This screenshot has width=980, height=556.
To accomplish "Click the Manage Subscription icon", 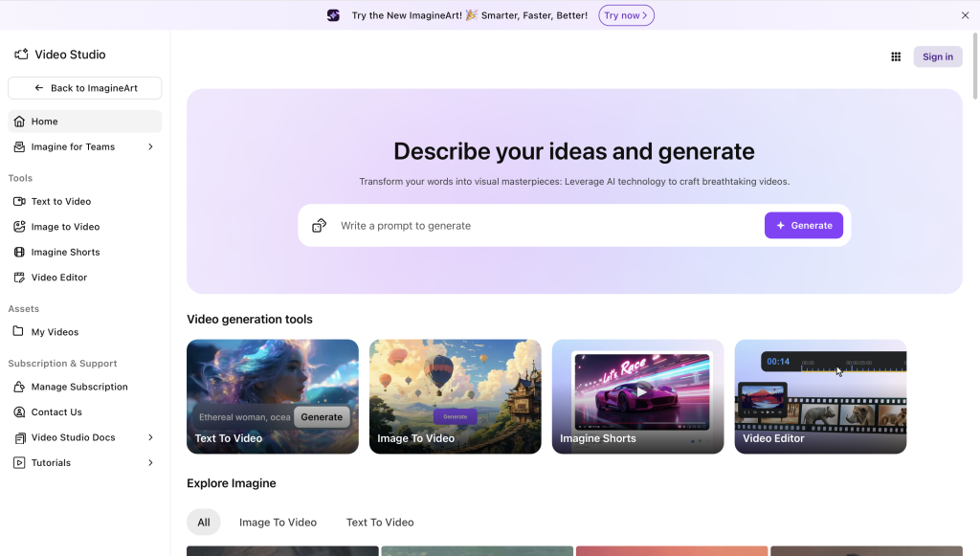I will [19, 387].
